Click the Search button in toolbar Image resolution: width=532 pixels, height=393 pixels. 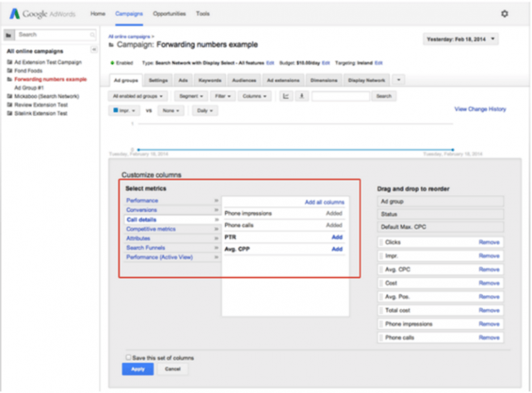tap(384, 96)
